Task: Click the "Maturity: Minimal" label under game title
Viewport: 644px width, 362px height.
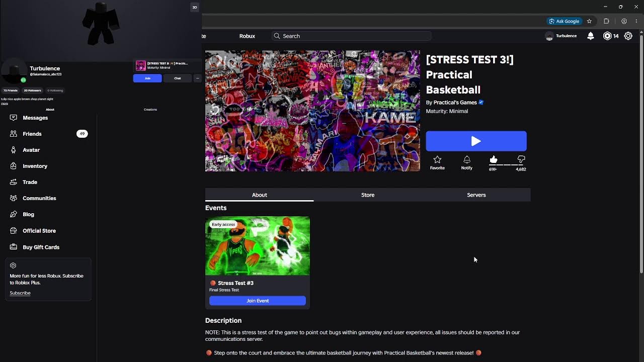Action: coord(447,111)
